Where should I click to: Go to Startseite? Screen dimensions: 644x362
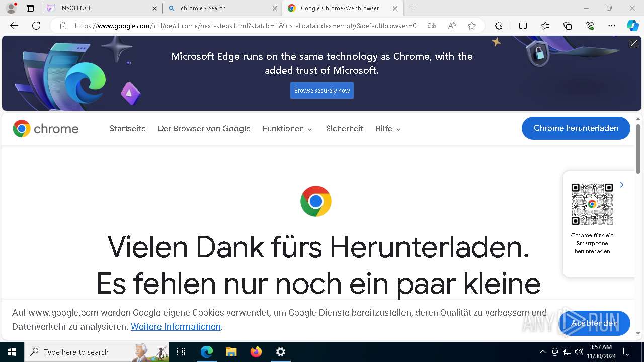point(128,129)
